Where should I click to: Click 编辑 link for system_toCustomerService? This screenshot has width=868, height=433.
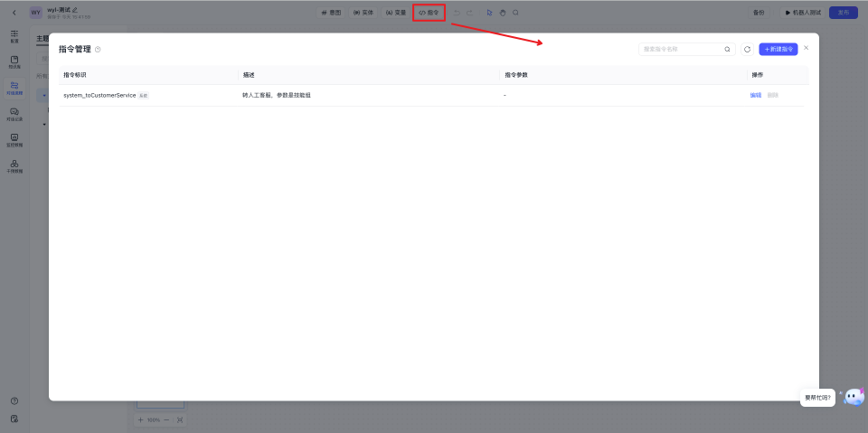(756, 95)
